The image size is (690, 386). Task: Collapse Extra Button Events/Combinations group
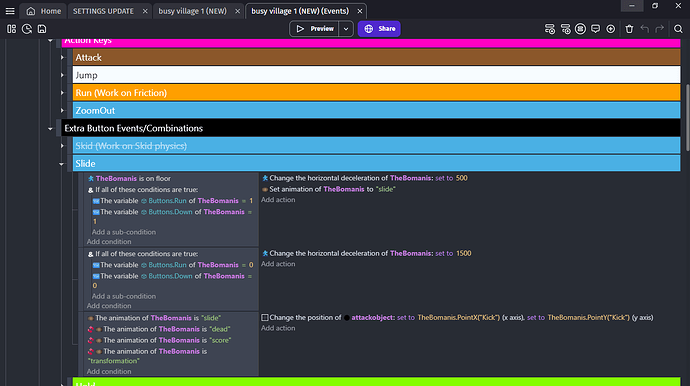[x=50, y=129]
